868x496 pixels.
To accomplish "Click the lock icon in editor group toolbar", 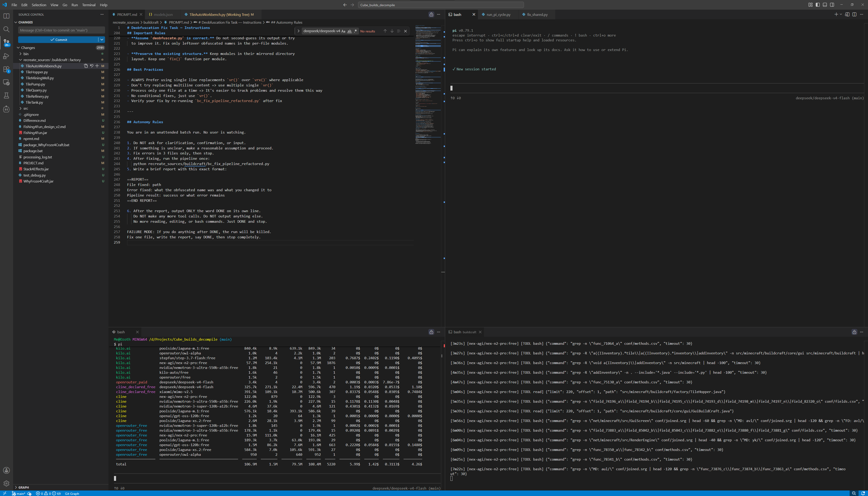I will click(x=431, y=15).
